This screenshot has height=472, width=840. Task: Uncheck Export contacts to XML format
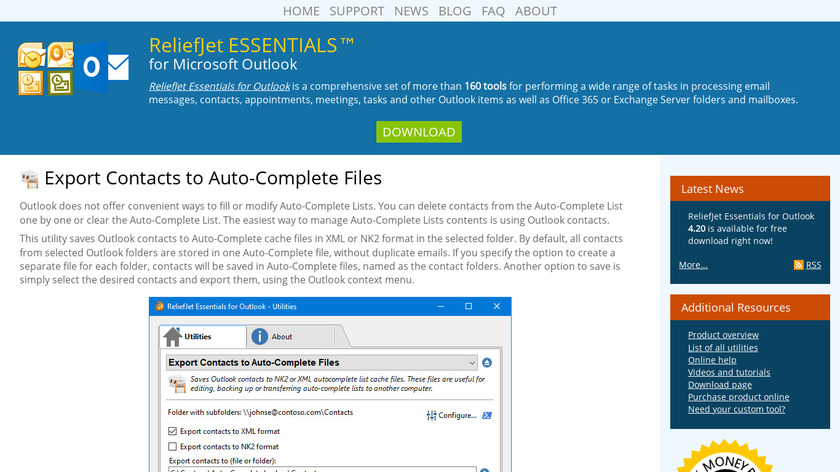(x=172, y=431)
